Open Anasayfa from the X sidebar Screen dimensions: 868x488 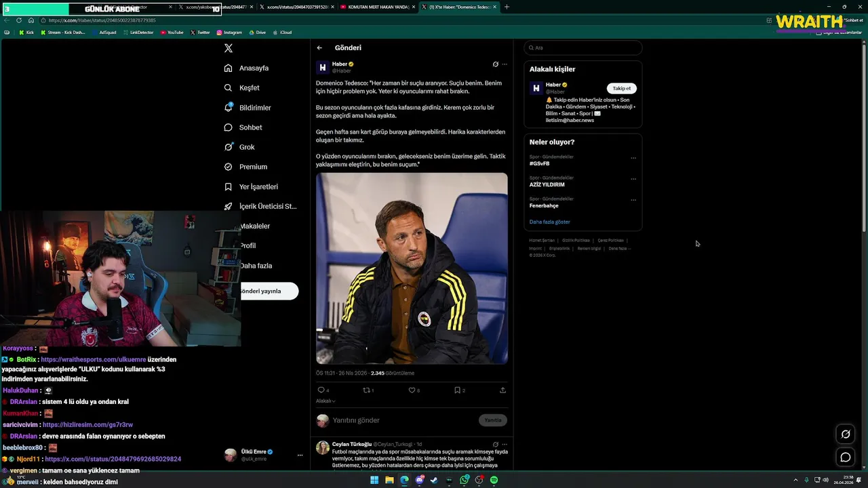[247, 68]
